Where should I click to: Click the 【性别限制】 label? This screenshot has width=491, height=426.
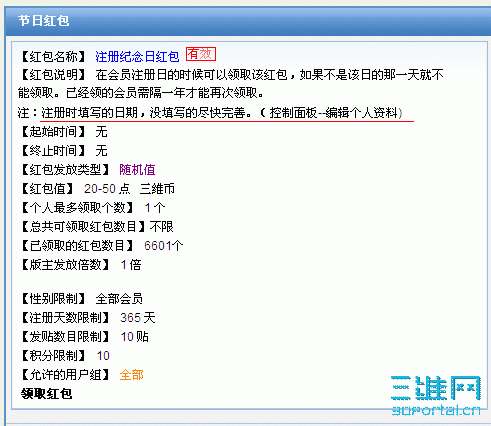53,298
